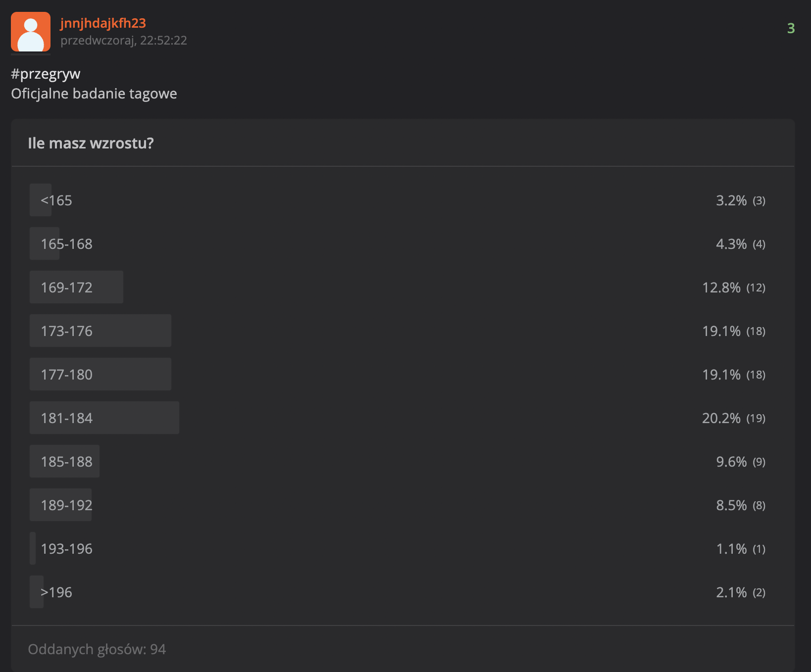Click the 20.2% (19) result label
The image size is (811, 672).
click(733, 418)
